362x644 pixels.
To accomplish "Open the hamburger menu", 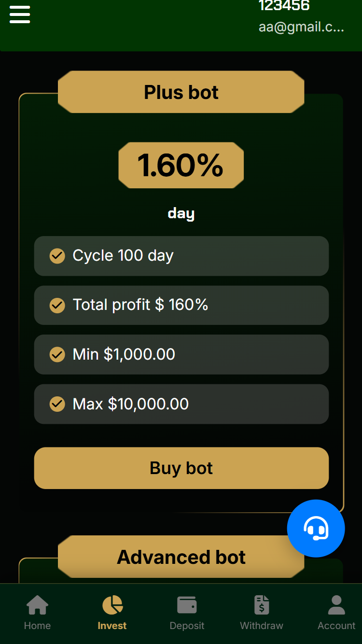I will click(20, 14).
